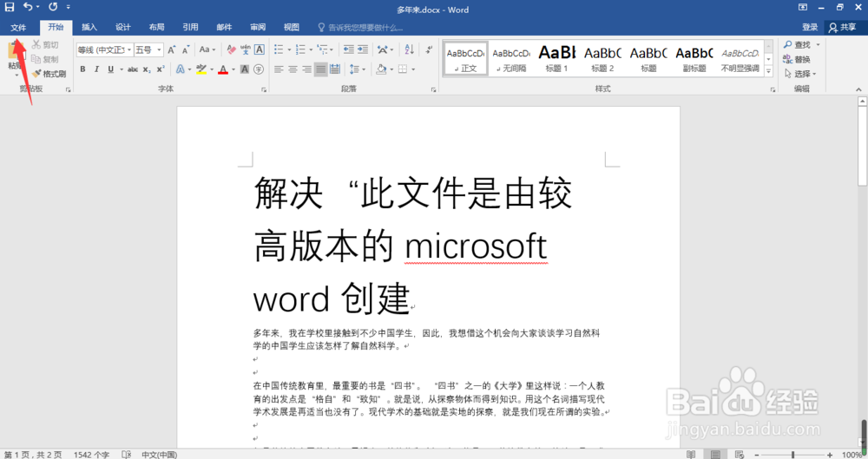Toggle Underline formatting
Viewport: 868px width, 459px height.
click(x=111, y=69)
